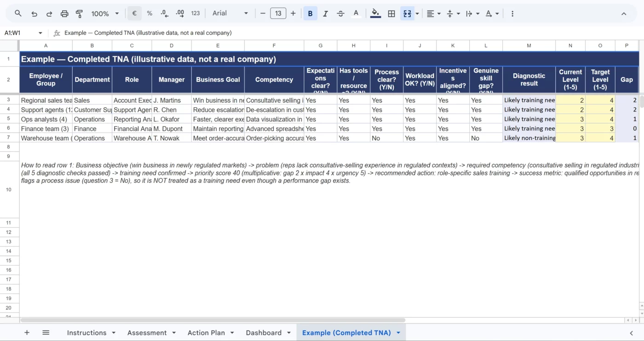Click the vertical scrollbar down arrow
This screenshot has height=341, width=644.
(x=641, y=313)
